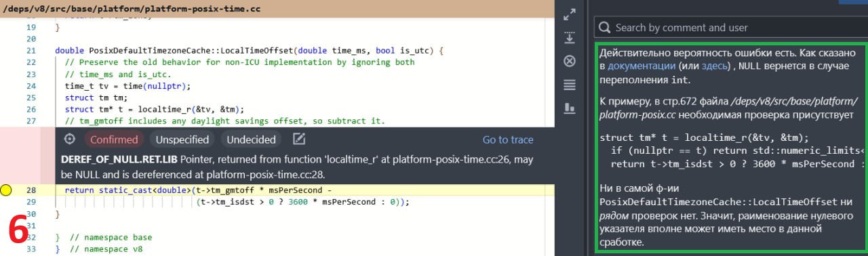Screen dimensions: 868x256
Task: Click line number 21
Action: pos(31,51)
